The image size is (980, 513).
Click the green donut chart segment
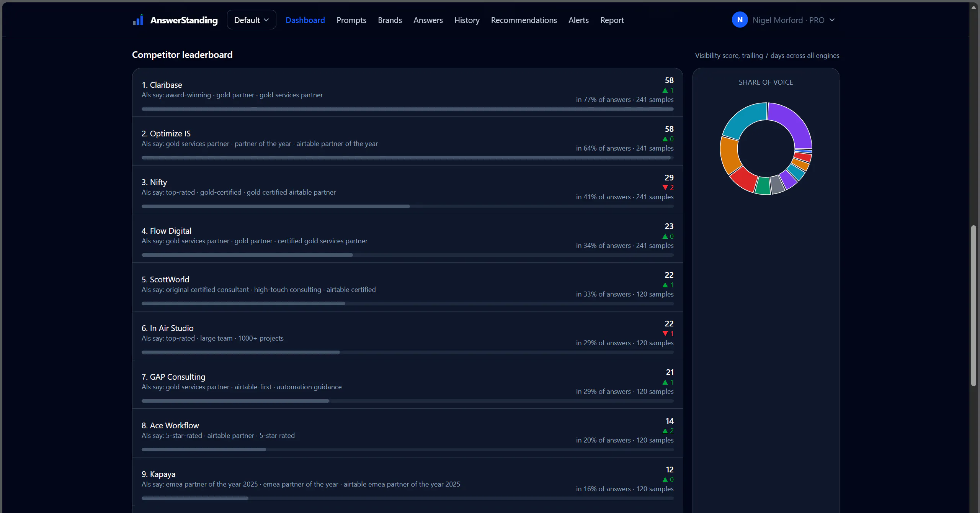(763, 186)
